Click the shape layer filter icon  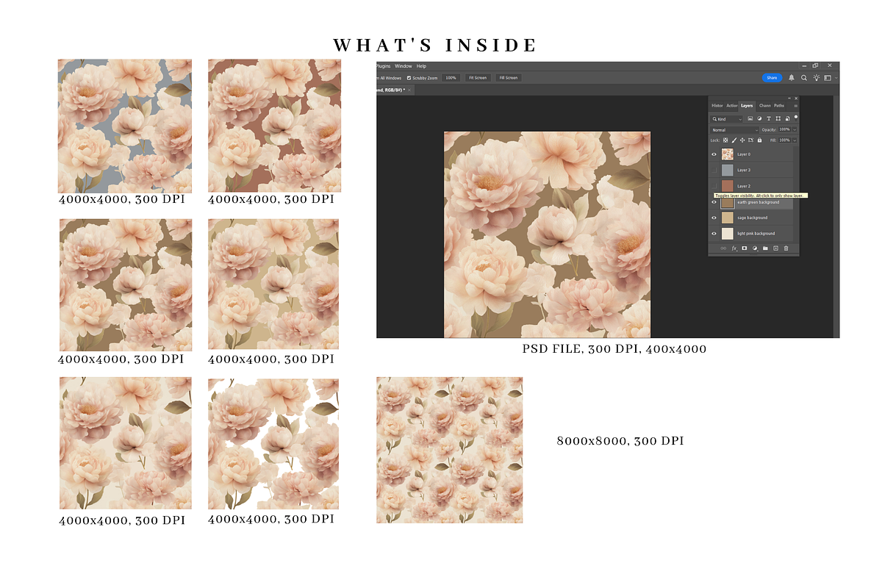click(x=778, y=118)
